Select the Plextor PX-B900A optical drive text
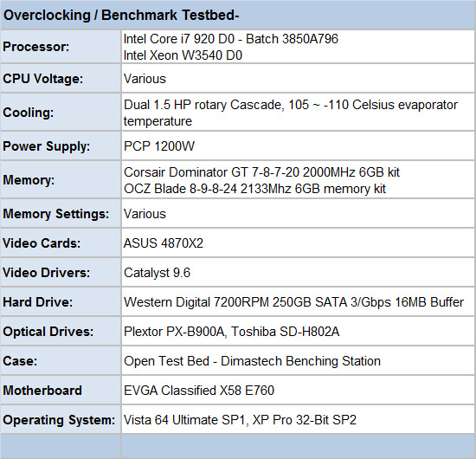Viewport: 476px width, 459px height. (174, 332)
